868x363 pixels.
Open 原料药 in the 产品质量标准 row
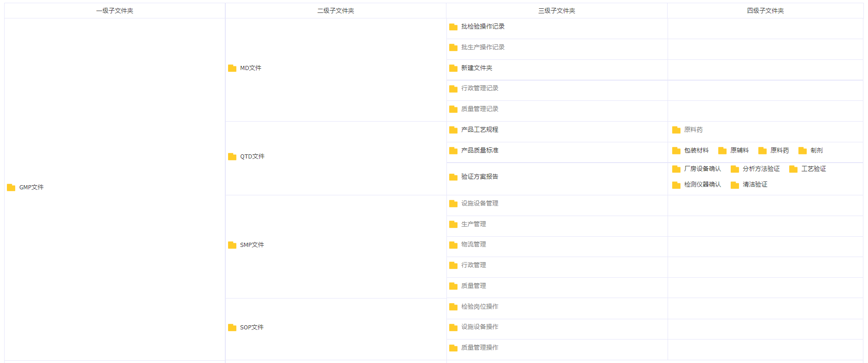click(x=780, y=150)
